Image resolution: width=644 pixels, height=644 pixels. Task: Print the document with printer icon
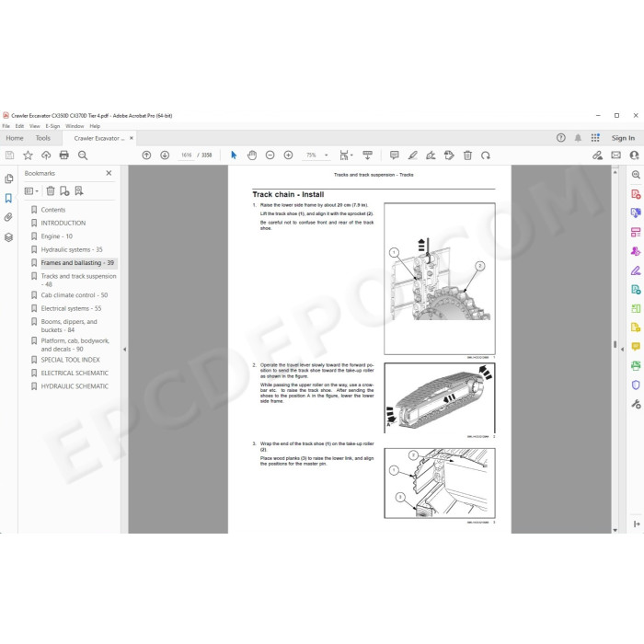click(x=64, y=155)
